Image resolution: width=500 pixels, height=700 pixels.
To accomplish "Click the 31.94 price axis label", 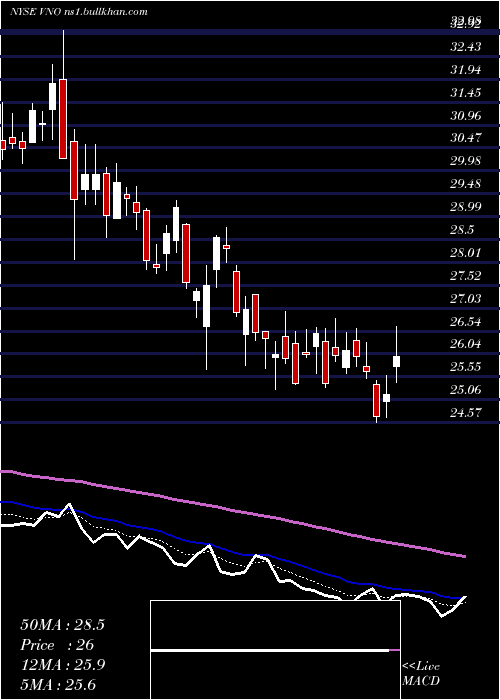I will tap(466, 69).
